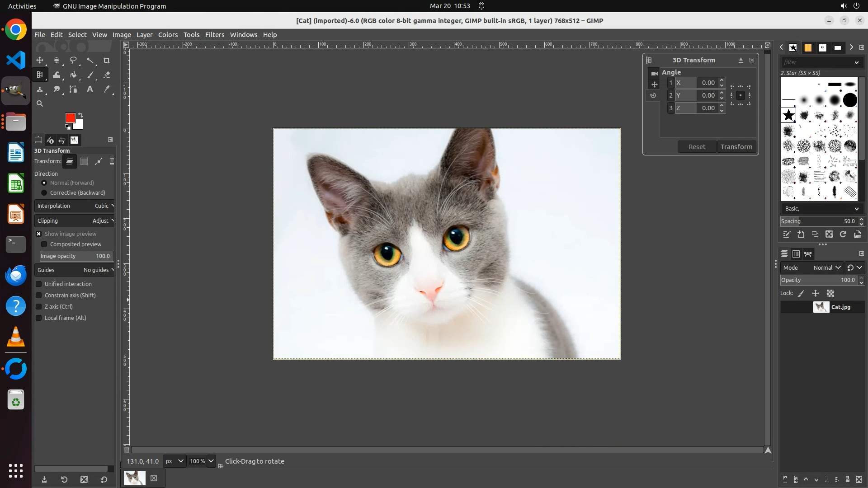Viewport: 868px width, 488px height.
Task: Select the Bucket Fill tool
Action: (x=73, y=75)
